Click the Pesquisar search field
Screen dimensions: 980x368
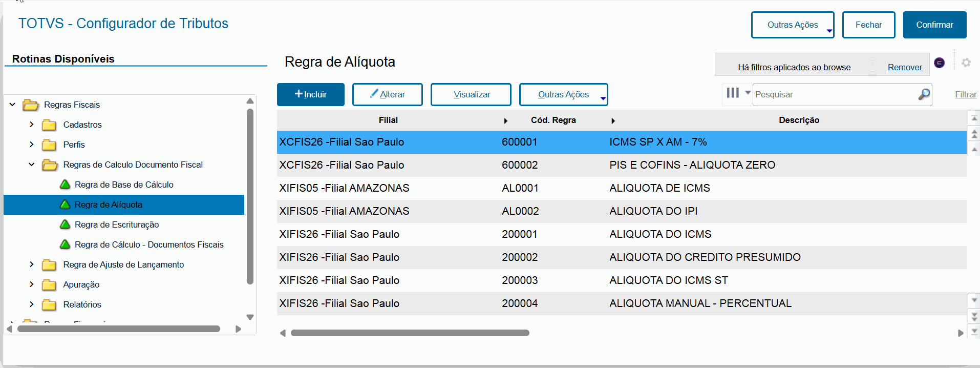click(x=835, y=94)
